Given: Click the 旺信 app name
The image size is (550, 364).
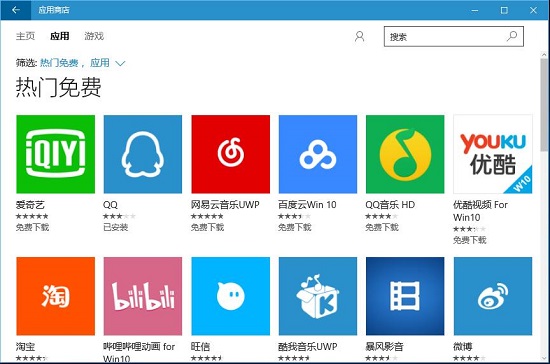Looking at the screenshot, I should pyautogui.click(x=200, y=346).
